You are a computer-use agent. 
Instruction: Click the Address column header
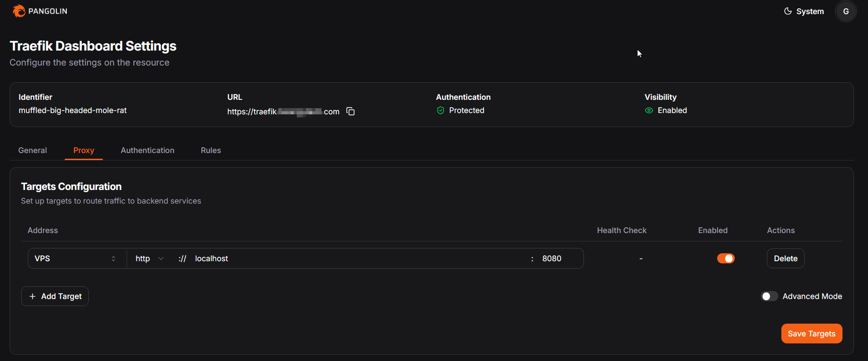click(x=43, y=230)
